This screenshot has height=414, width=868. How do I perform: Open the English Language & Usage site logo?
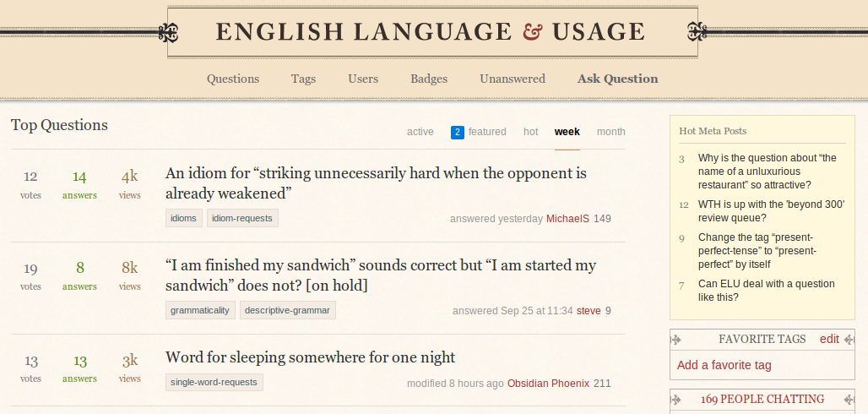[x=431, y=32]
